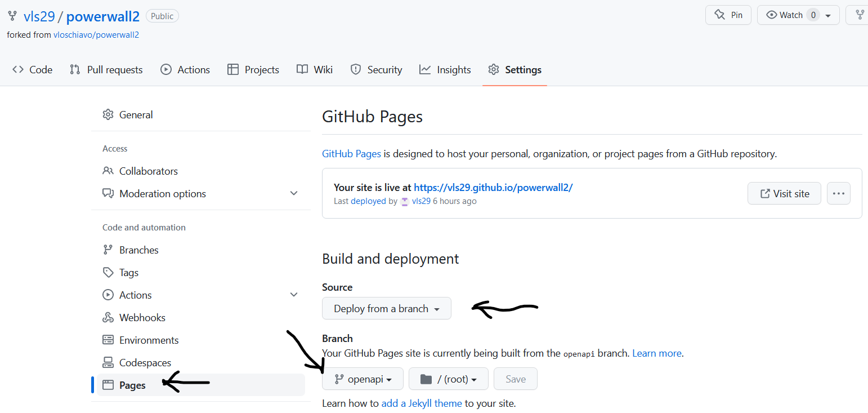Click the Insights tab graph icon
Image resolution: width=868 pixels, height=413 pixels.
(x=425, y=69)
